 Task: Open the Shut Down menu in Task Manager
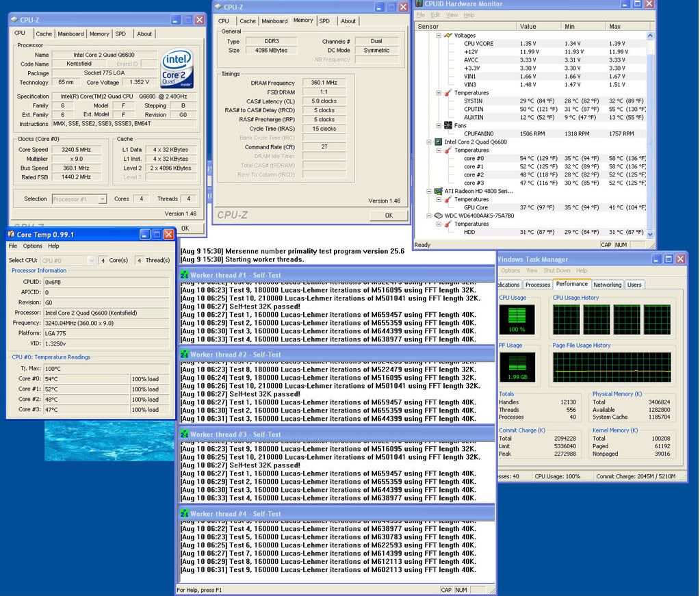click(x=557, y=270)
